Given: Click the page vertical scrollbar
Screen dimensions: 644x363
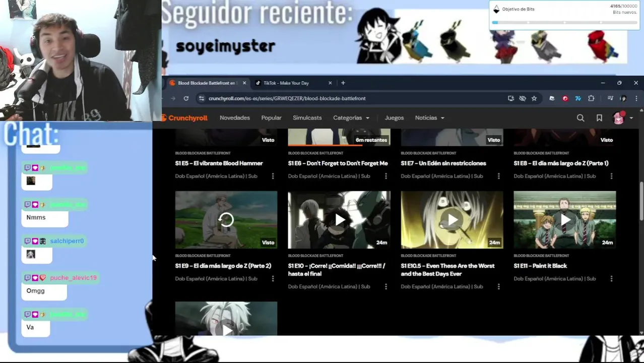Looking at the screenshot, I should tap(641, 202).
